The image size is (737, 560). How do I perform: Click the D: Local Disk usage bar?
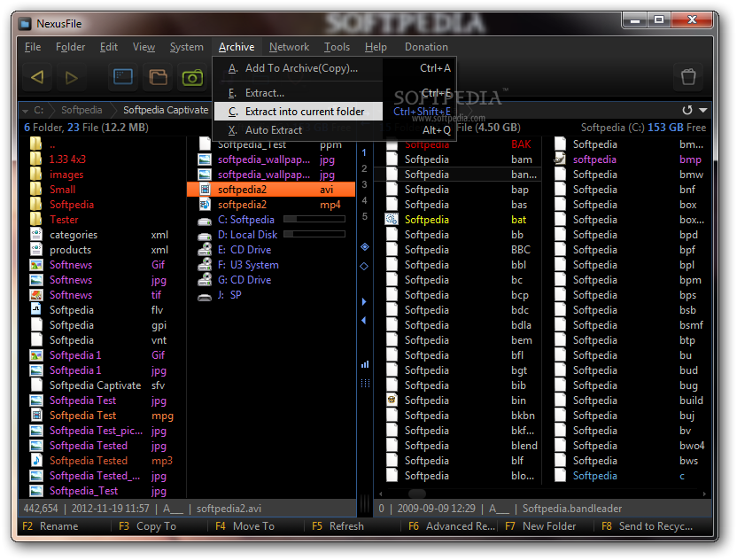pyautogui.click(x=314, y=234)
